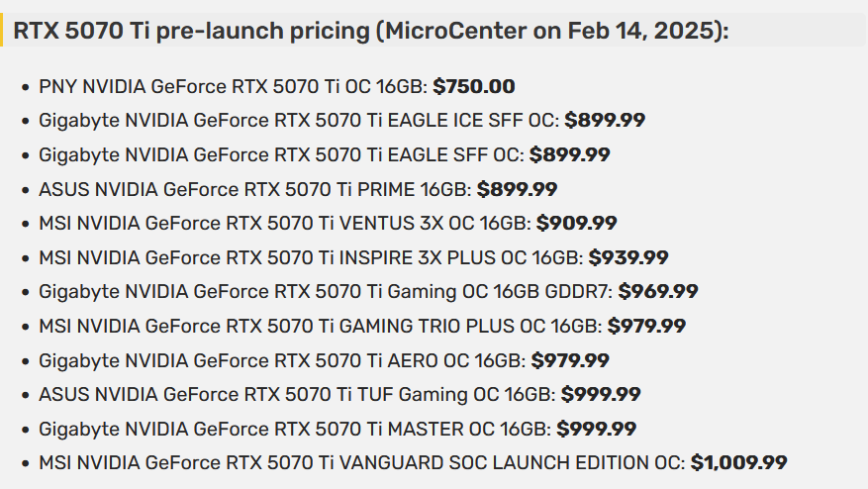Click the MSI VANGUARD SOC LAUNCH EDITION name
Viewport: 868px width, 489px height.
click(361, 463)
